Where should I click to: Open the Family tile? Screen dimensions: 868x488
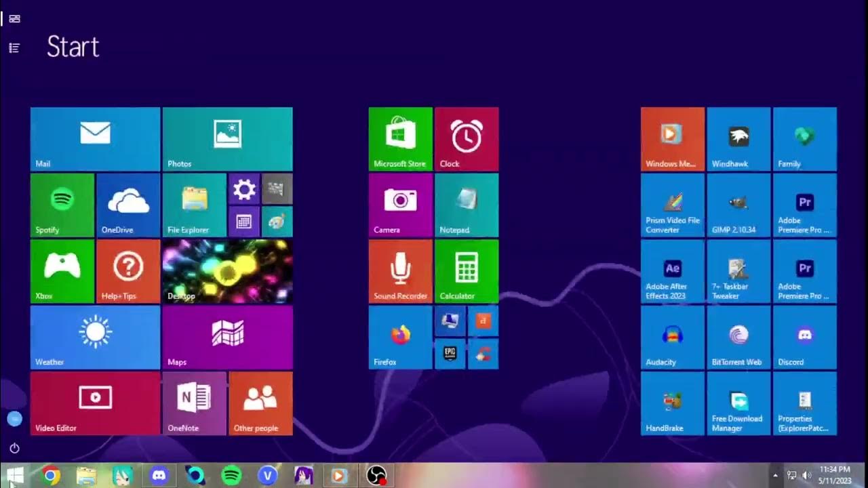(805, 139)
